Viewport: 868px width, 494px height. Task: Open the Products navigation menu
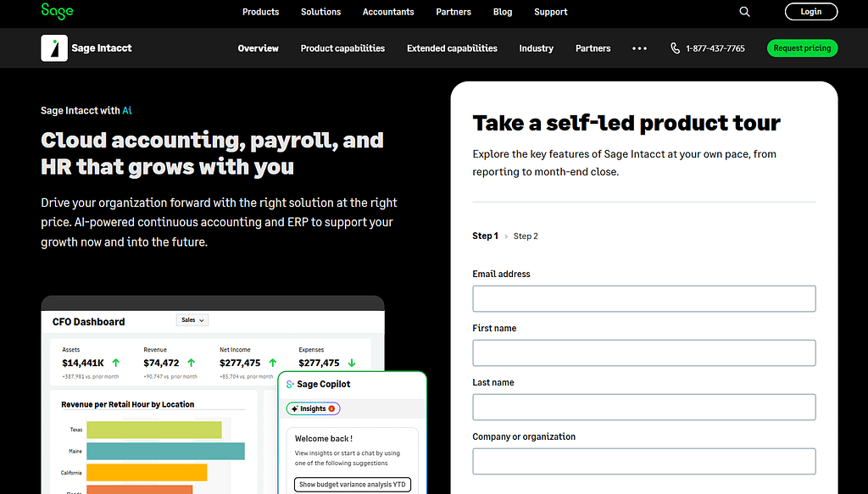pyautogui.click(x=260, y=12)
